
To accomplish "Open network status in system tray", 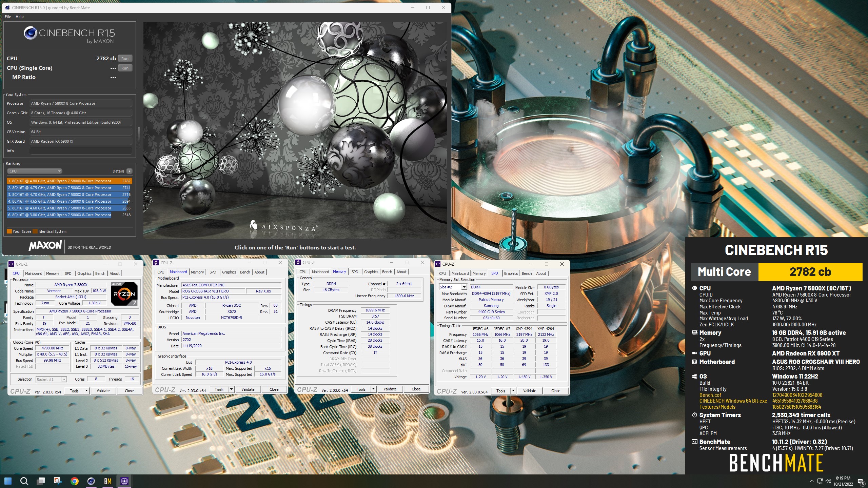I will point(820,481).
